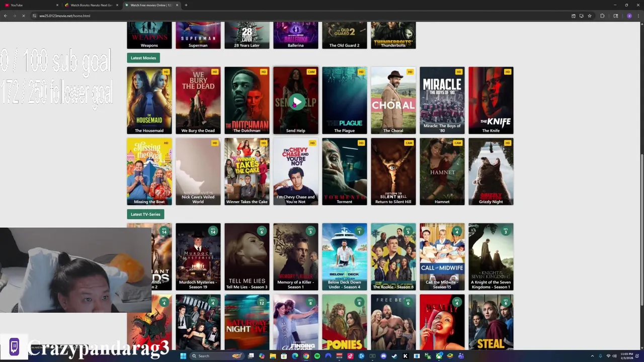
Task: Open the Chrome three-dot menu
Action: click(x=638, y=16)
